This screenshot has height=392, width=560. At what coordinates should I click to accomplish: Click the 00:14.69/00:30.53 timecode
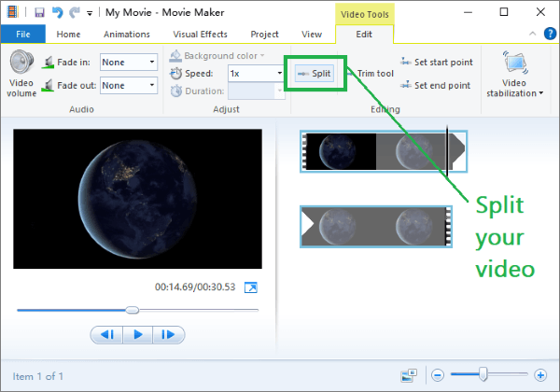click(195, 287)
